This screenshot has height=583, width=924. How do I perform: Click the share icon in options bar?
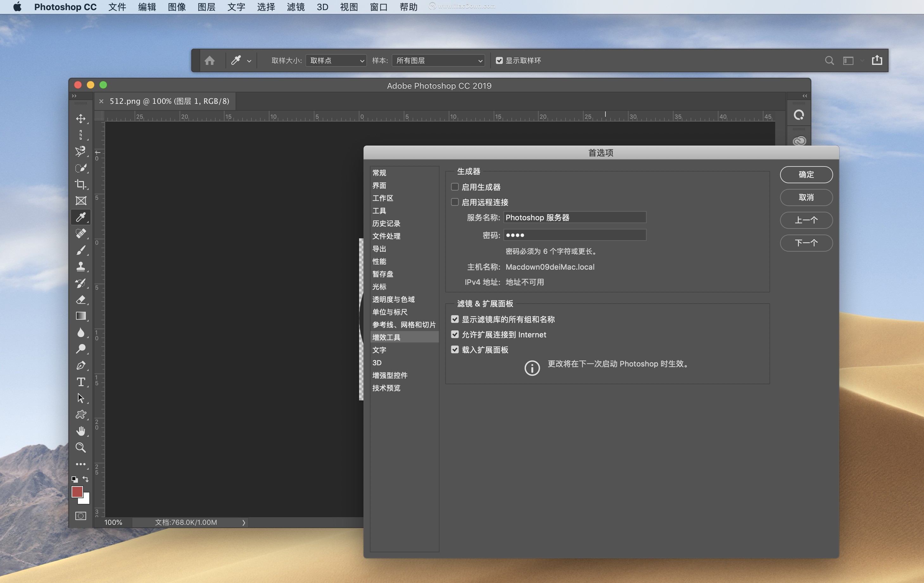coord(877,60)
